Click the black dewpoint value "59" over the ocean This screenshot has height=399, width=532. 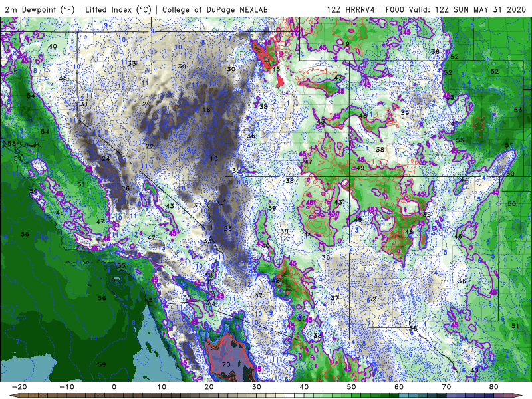tap(102, 364)
